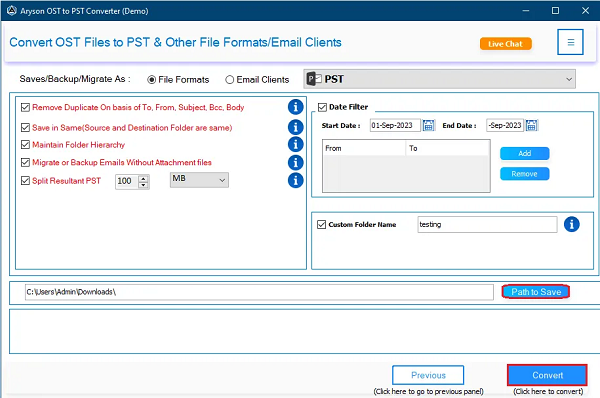Disable Split Resultant PST checkbox

coord(25,180)
